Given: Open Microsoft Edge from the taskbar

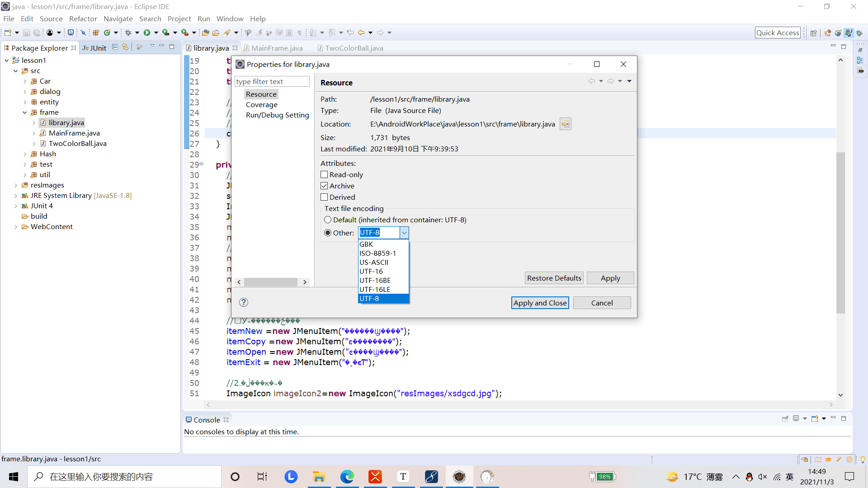Looking at the screenshot, I should click(347, 476).
